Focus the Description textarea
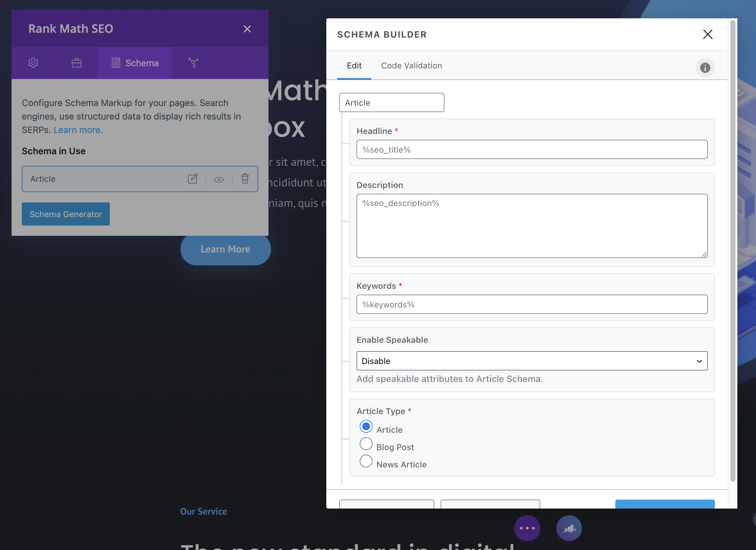This screenshot has width=756, height=550. coord(532,226)
